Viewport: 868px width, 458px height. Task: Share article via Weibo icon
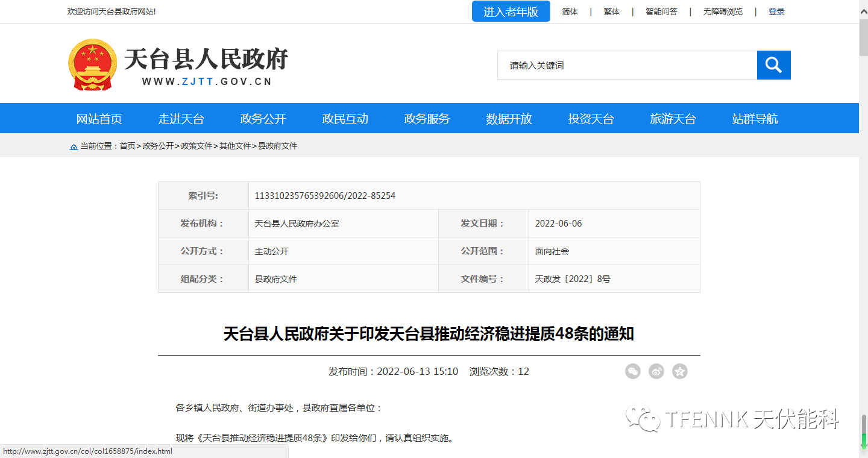click(x=656, y=371)
